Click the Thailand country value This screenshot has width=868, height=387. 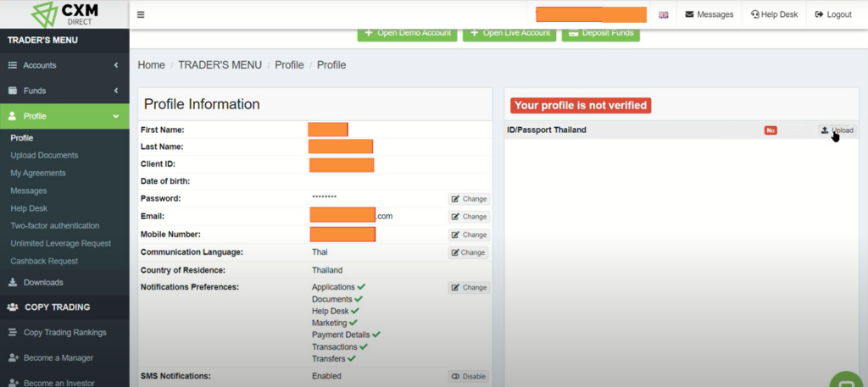pos(327,270)
